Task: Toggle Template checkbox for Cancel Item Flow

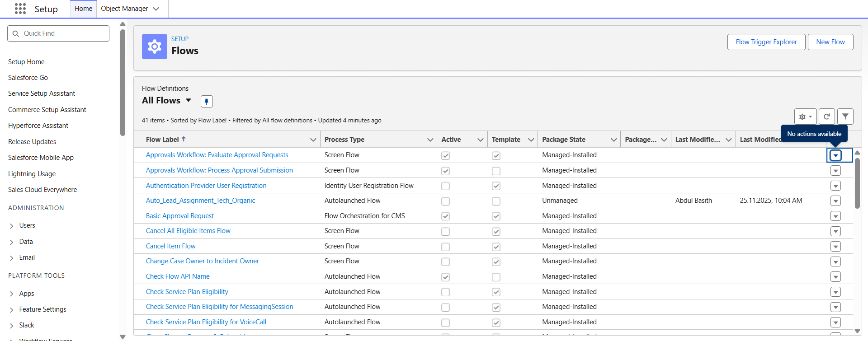Action: 496,247
